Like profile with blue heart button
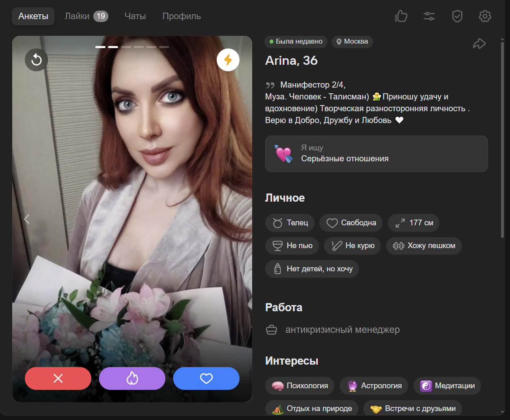 pyautogui.click(x=206, y=378)
